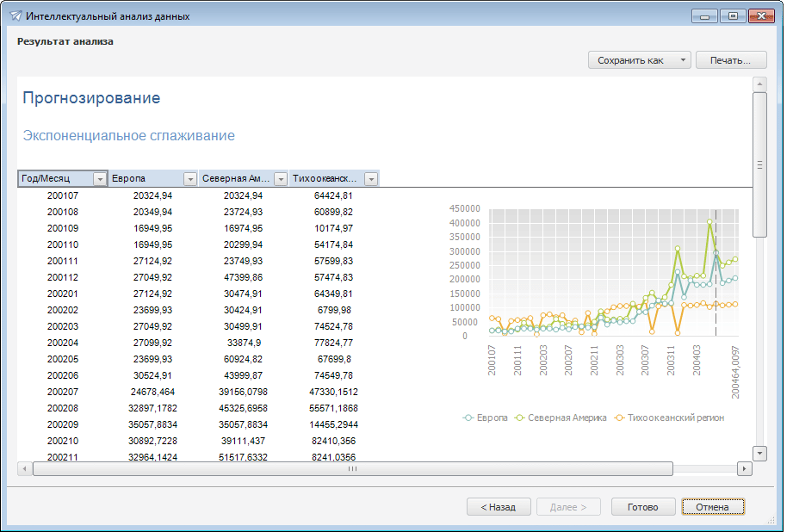Select the 200107 row in the table
The image size is (793, 532).
pyautogui.click(x=62, y=195)
